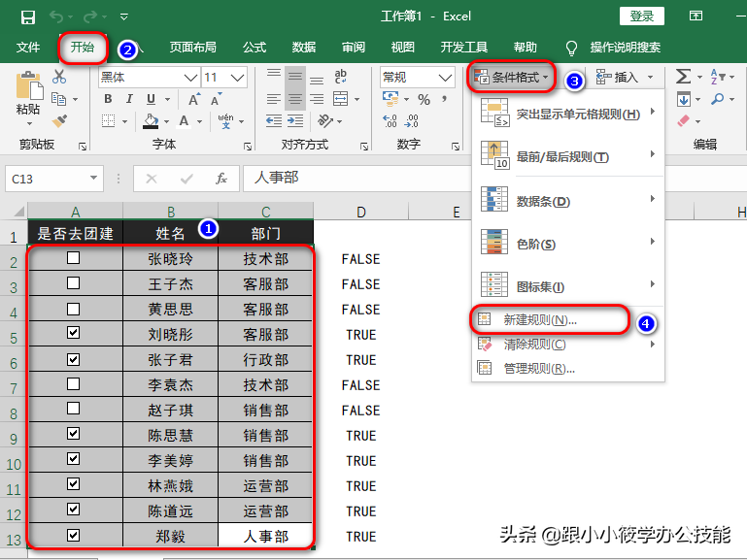The width and height of the screenshot is (747, 560).
Task: Click the Decrease Indent icon
Action: [x=274, y=121]
